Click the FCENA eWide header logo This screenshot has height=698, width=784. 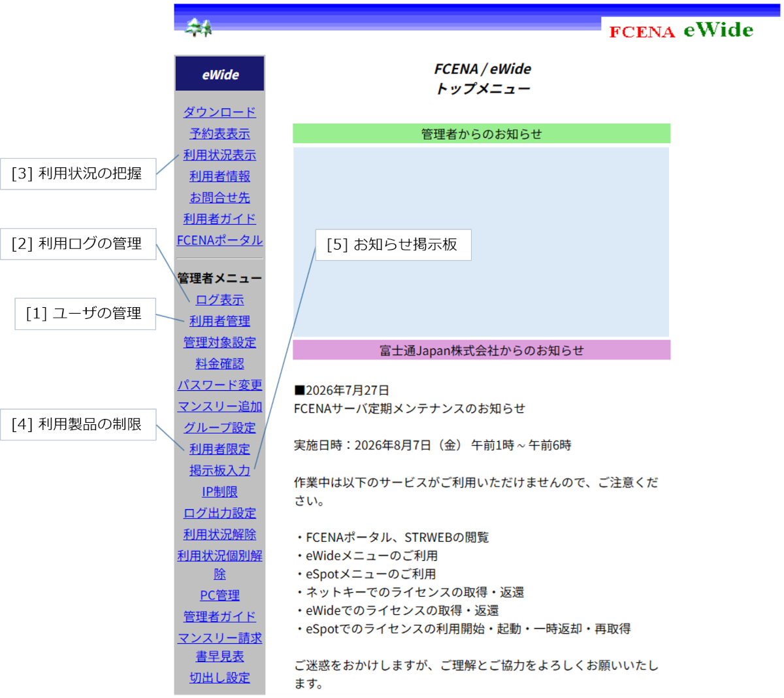tap(681, 30)
